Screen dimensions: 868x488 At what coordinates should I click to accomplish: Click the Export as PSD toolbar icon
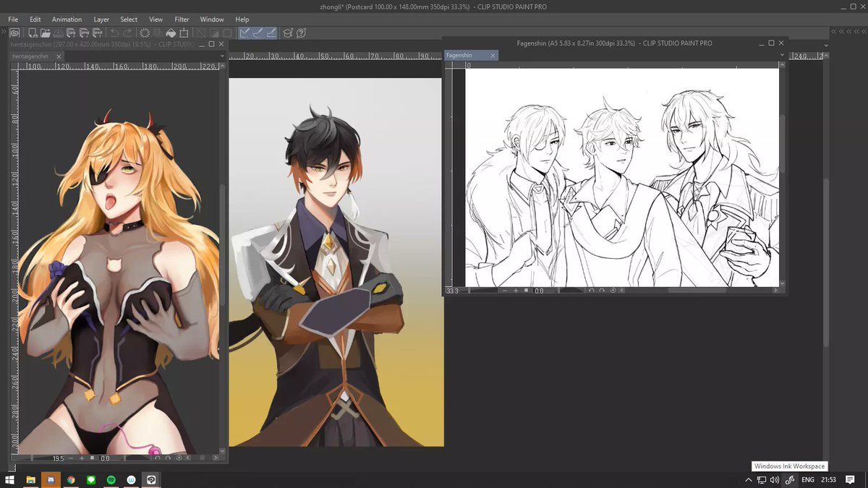pyautogui.click(x=97, y=33)
